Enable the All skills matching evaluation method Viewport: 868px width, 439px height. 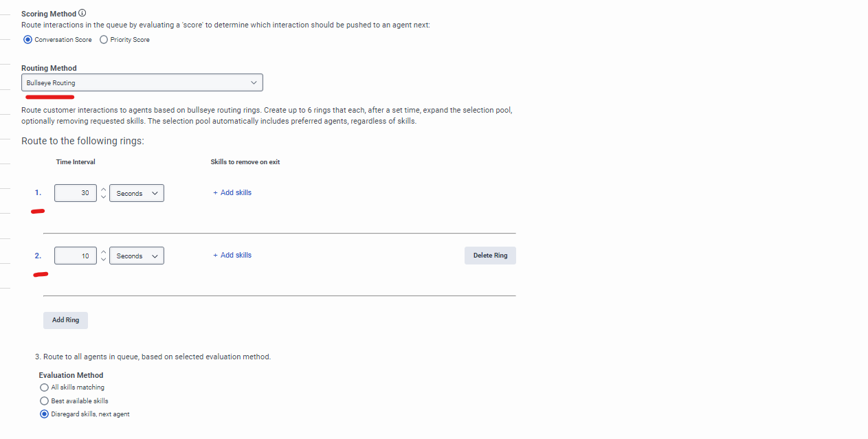(44, 387)
